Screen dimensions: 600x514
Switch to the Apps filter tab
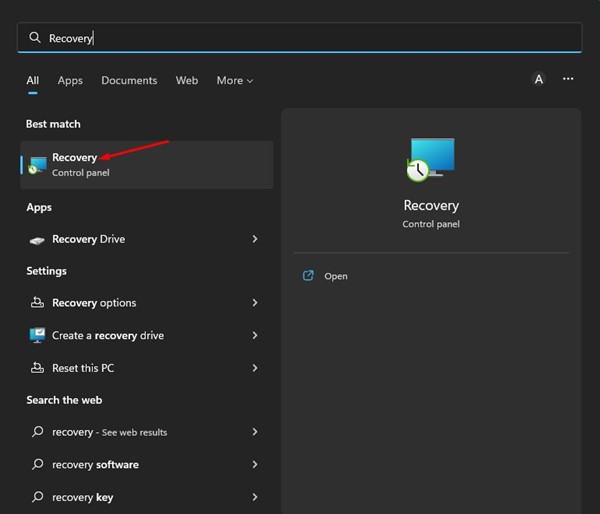click(x=70, y=80)
